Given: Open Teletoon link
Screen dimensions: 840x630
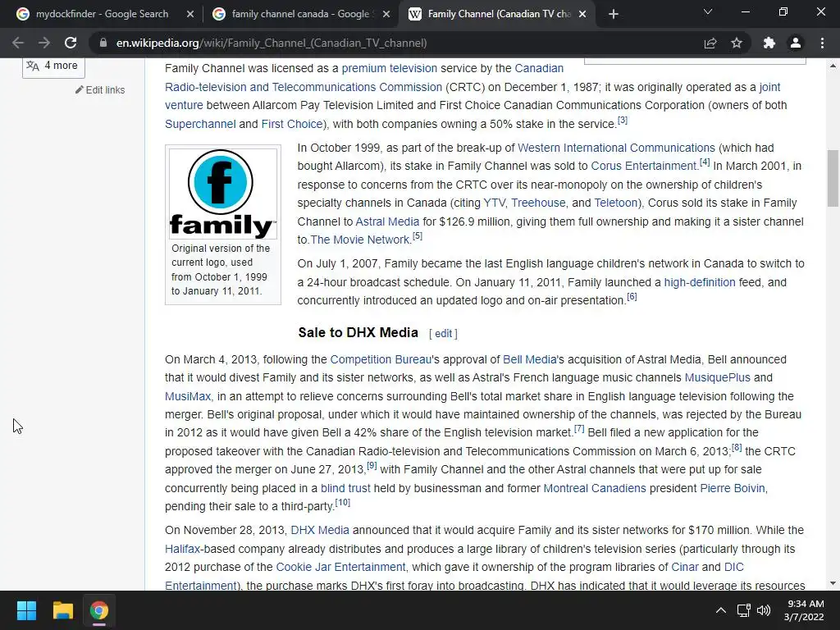Looking at the screenshot, I should [x=616, y=203].
